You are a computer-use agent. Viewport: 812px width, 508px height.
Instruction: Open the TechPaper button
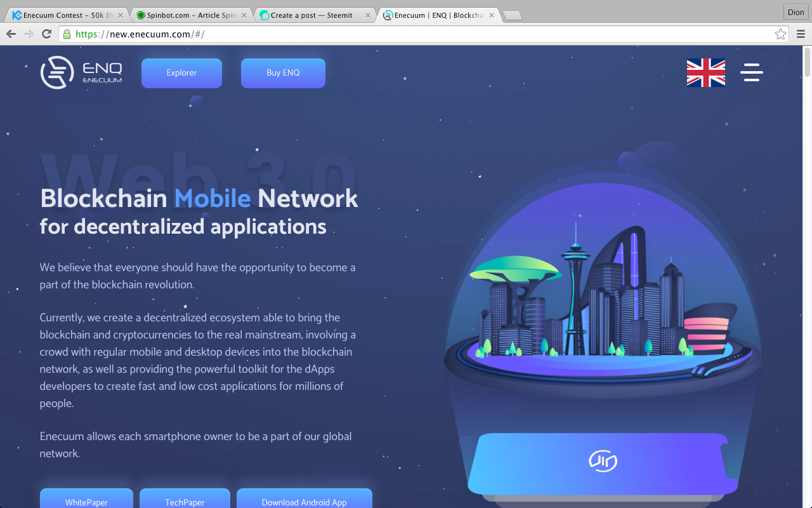pos(185,498)
